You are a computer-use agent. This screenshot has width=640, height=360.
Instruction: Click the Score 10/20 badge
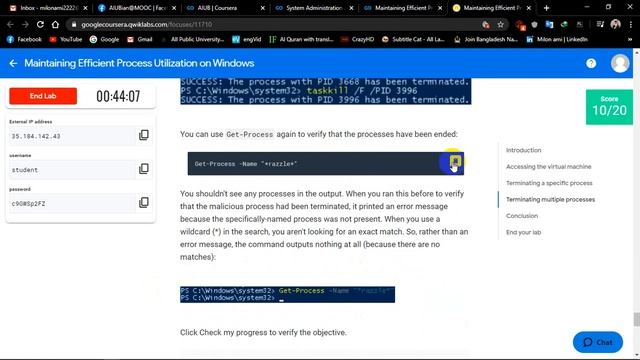click(x=609, y=107)
